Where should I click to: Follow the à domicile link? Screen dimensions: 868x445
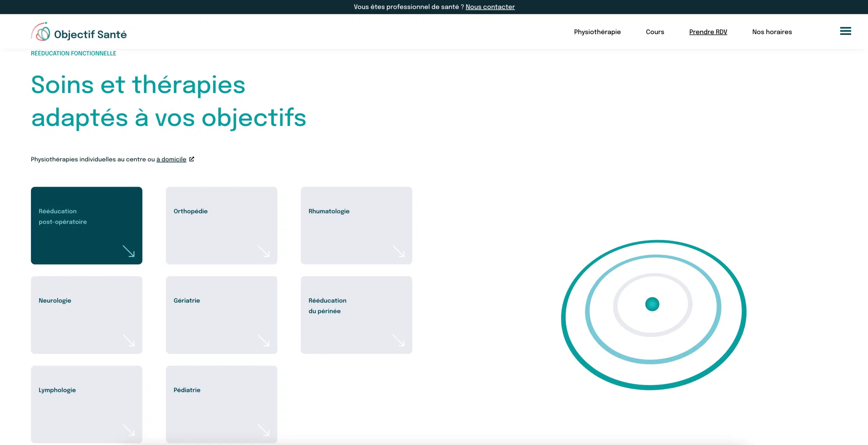[171, 159]
